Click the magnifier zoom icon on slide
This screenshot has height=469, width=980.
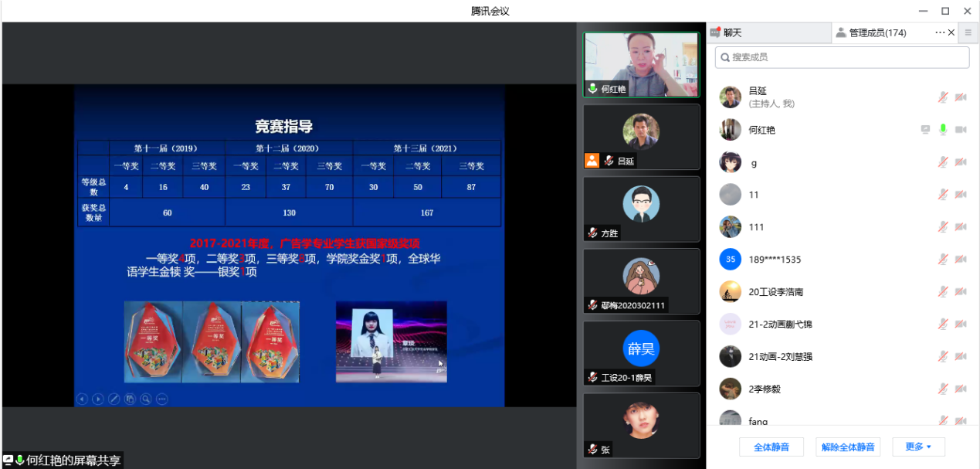[x=145, y=399]
